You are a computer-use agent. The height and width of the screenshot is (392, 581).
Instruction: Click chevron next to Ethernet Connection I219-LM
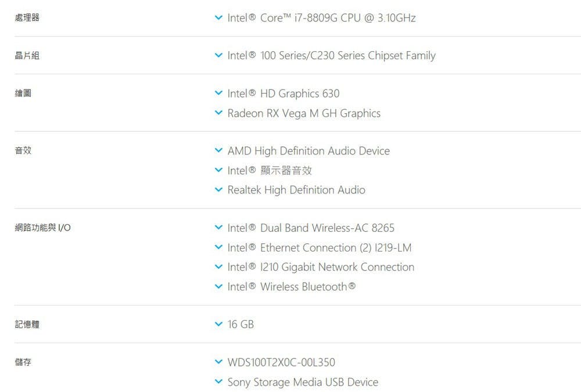tap(218, 248)
